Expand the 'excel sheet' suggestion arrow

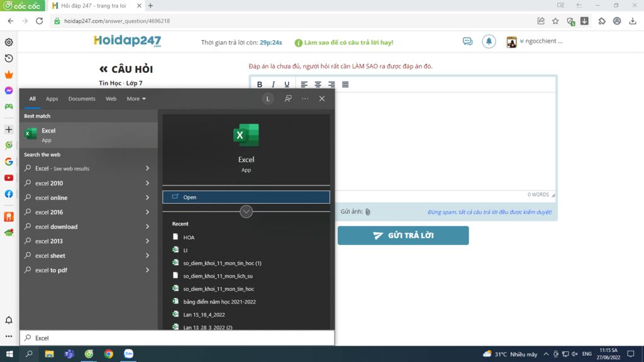(147, 255)
